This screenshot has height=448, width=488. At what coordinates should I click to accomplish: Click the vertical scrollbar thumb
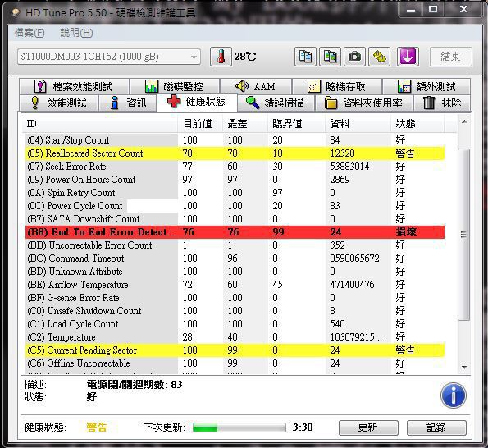tap(464, 235)
